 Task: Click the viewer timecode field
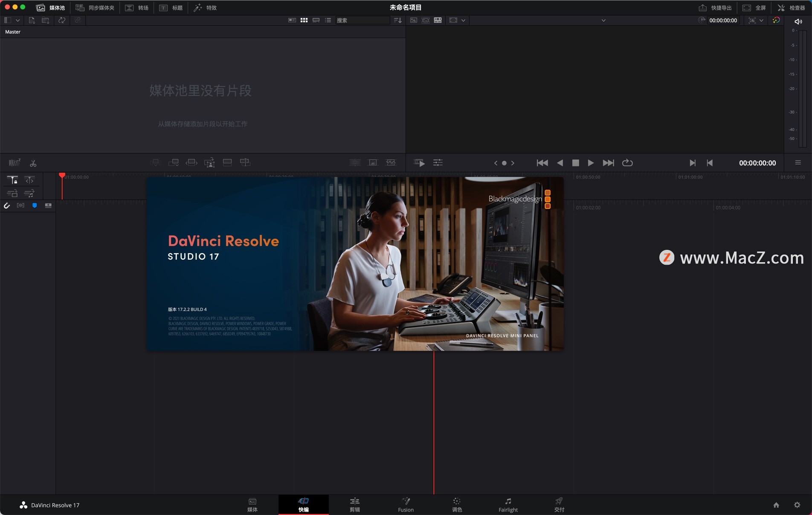pyautogui.click(x=723, y=20)
